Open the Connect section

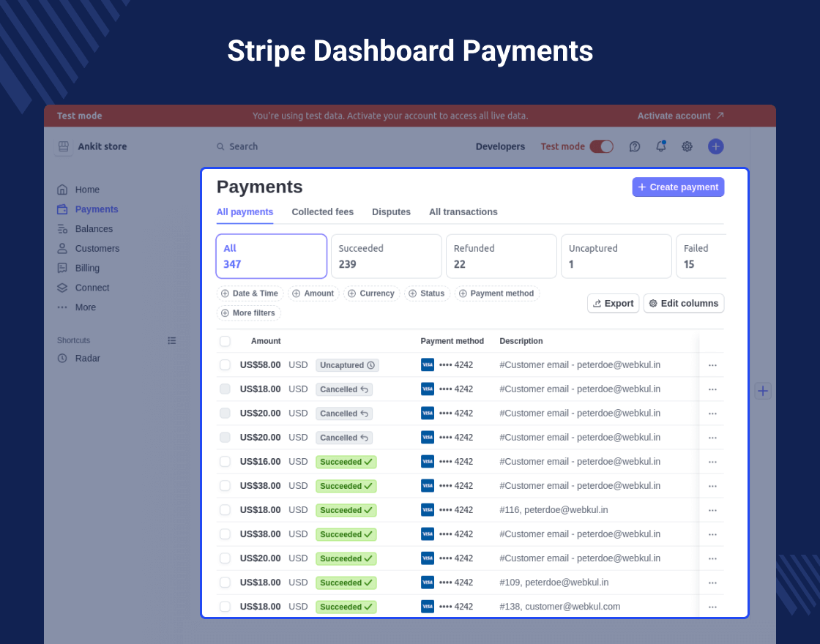(92, 288)
